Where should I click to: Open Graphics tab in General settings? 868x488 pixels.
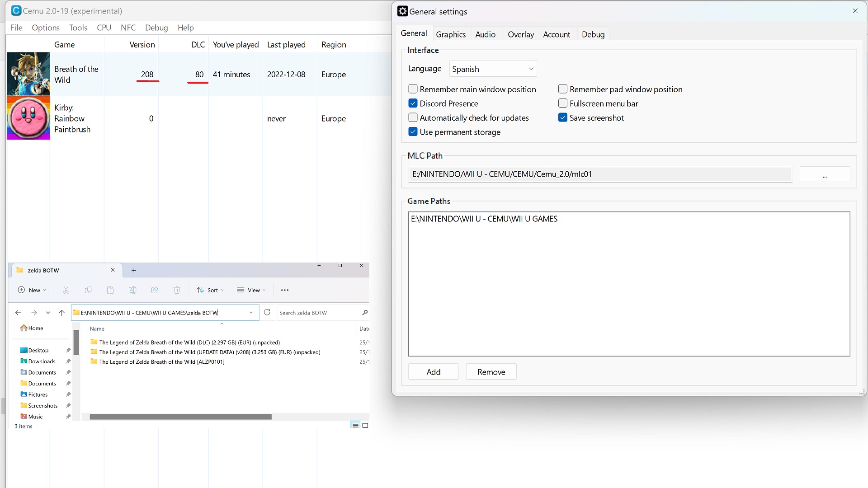[451, 34]
